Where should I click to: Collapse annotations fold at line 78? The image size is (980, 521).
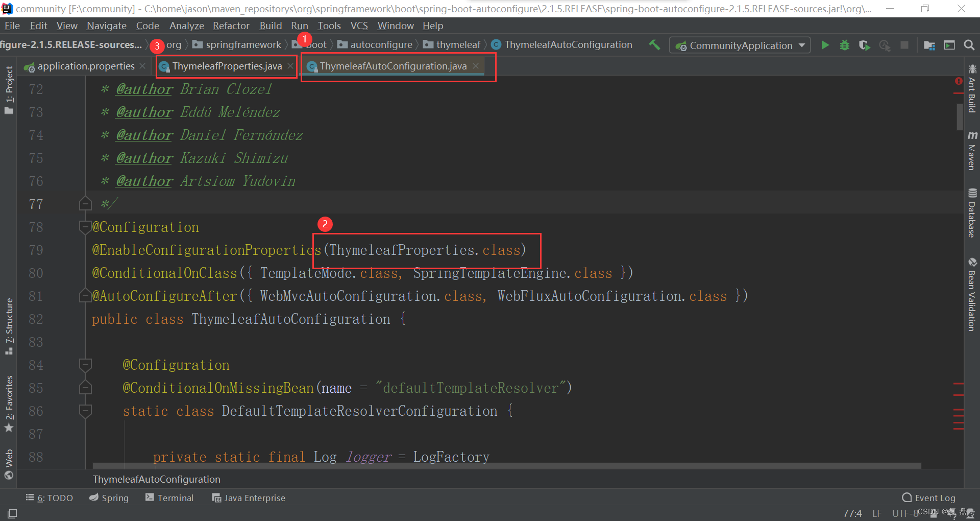(x=85, y=226)
